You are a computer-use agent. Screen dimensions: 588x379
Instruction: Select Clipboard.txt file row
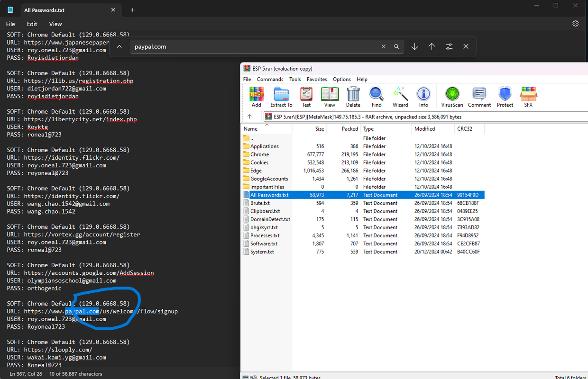click(363, 211)
